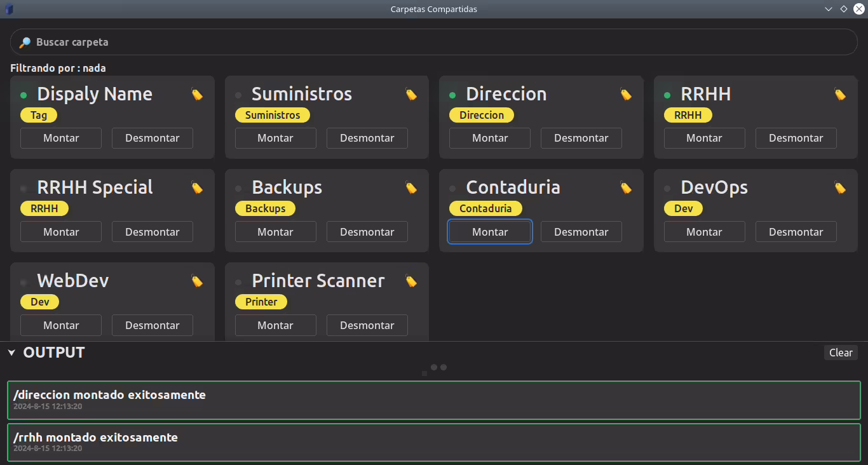The width and height of the screenshot is (868, 465).
Task: Click the tag icon on the Contaduria card
Action: coord(626,187)
